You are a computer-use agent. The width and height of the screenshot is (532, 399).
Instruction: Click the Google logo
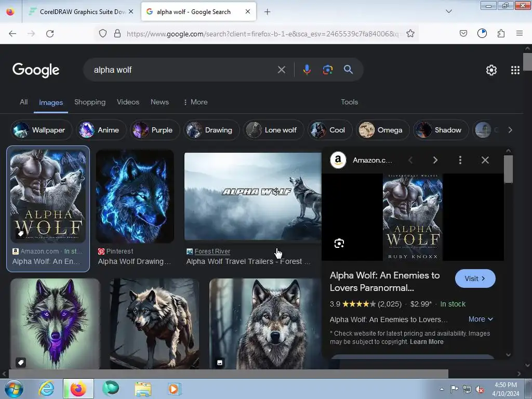pyautogui.click(x=36, y=70)
